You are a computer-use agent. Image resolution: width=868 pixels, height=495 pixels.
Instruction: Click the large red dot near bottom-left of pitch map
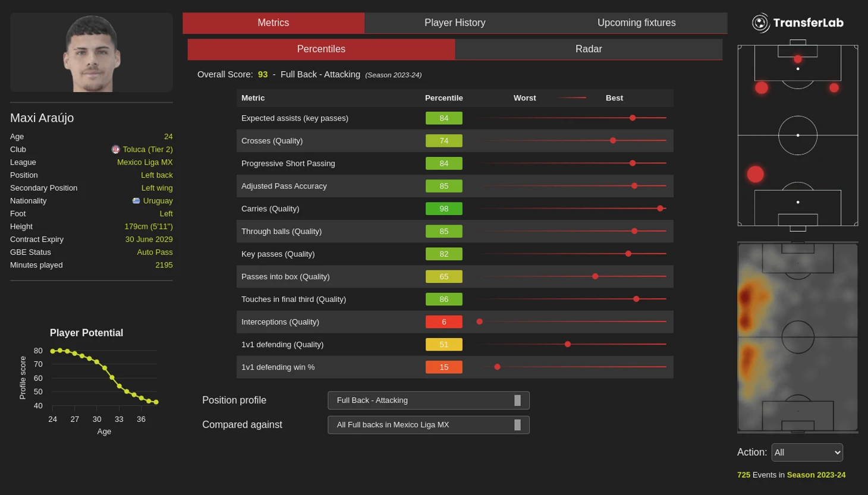click(x=755, y=174)
